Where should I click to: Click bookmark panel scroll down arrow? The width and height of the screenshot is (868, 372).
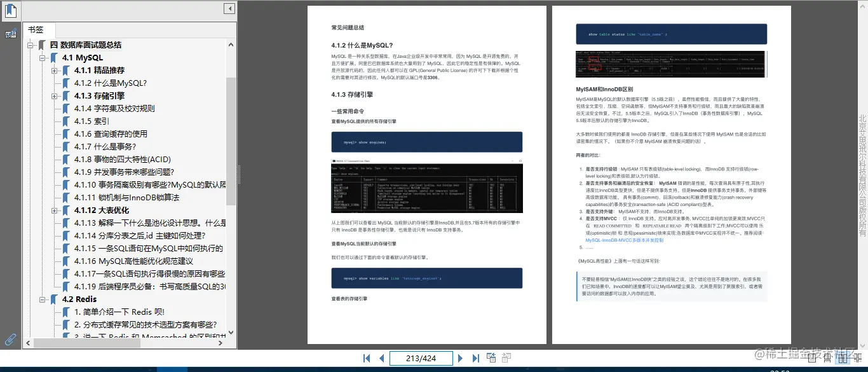[231, 333]
